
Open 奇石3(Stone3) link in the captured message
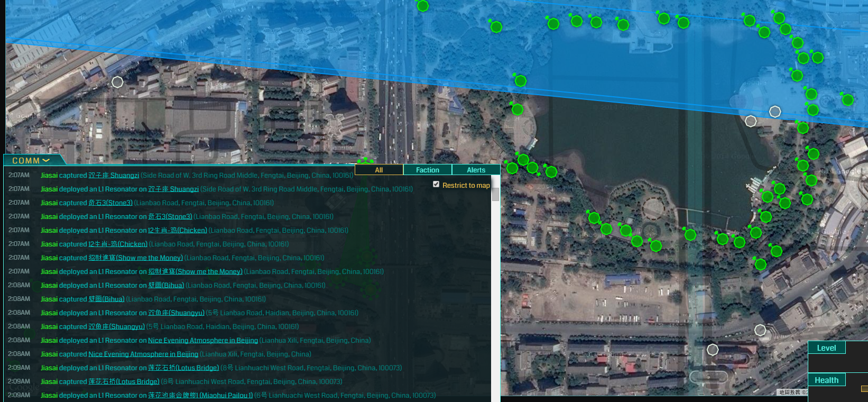[x=110, y=203]
